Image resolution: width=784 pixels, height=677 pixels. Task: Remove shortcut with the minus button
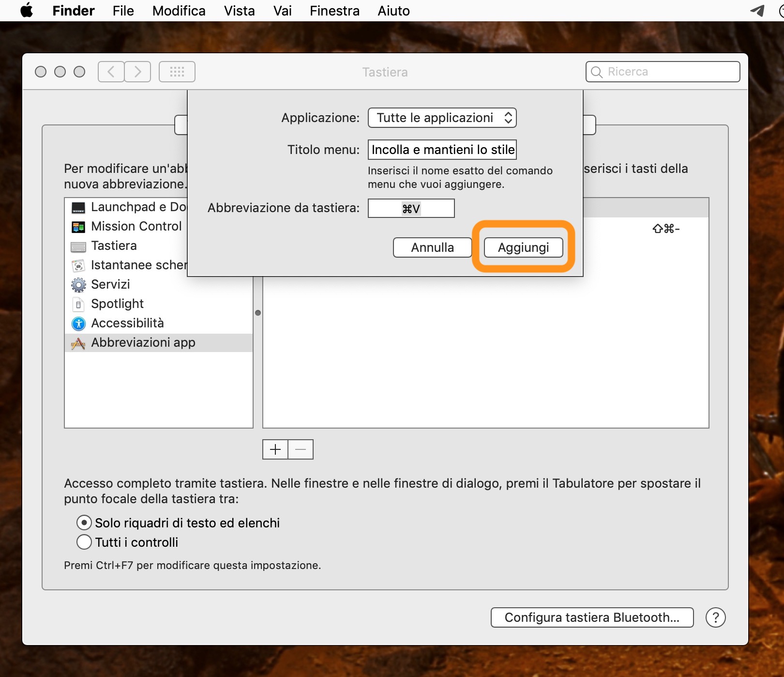pyautogui.click(x=301, y=449)
